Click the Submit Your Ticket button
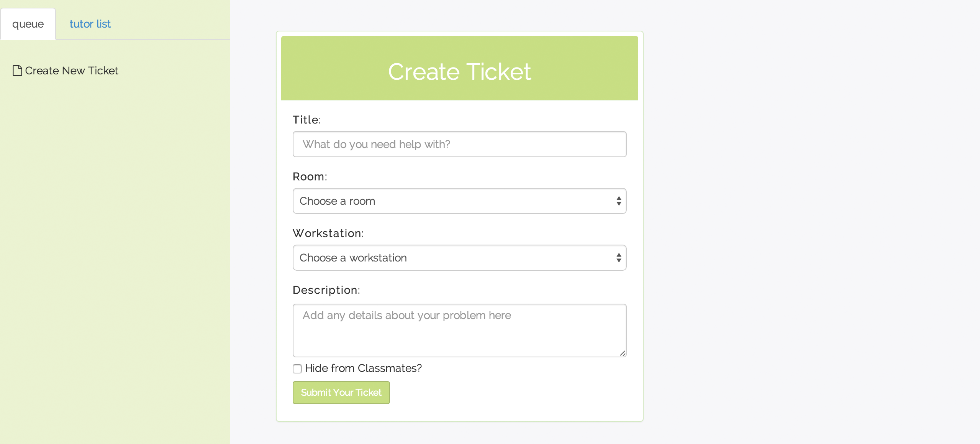The image size is (980, 444). click(x=341, y=393)
